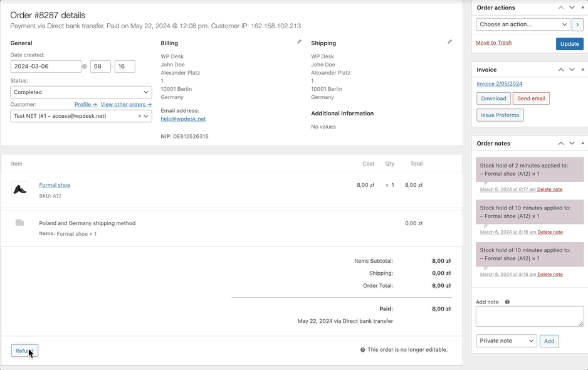Viewport: 588px width, 370px height.
Task: Apply chosen order action arrow button
Action: coord(577,24)
